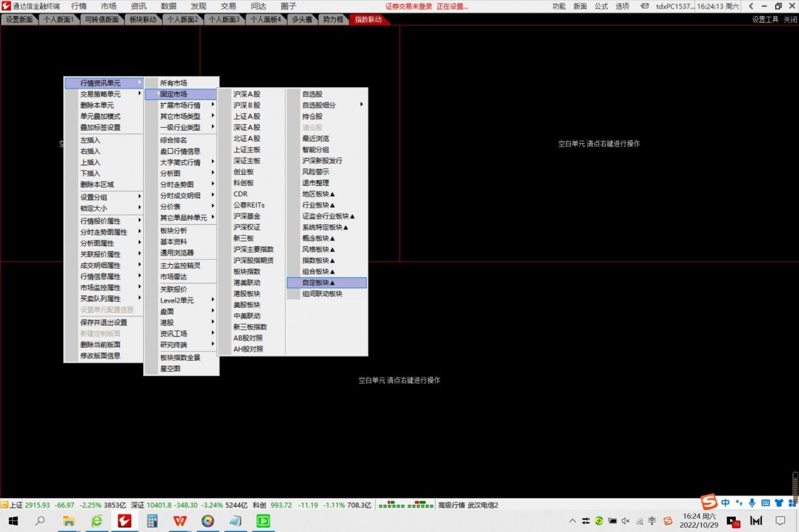799x532 pixels.
Task: Click the scrollbar handle at right edge
Action: pos(795,488)
